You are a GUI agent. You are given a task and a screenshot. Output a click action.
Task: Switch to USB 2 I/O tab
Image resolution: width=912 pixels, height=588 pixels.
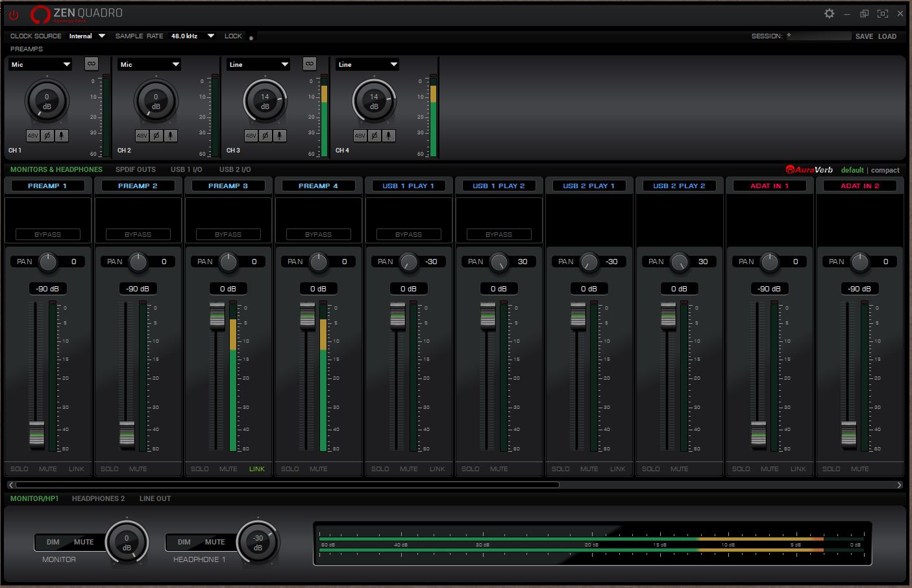(x=235, y=169)
